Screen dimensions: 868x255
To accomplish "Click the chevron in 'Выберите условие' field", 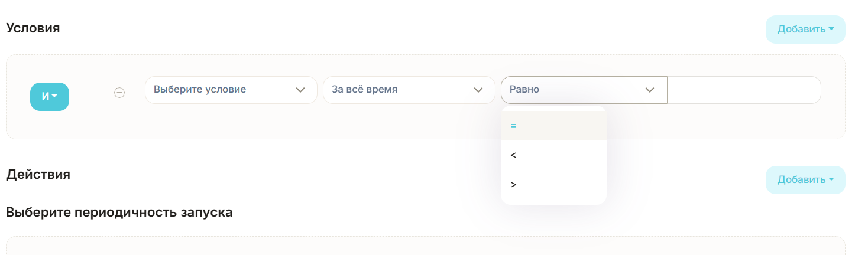I will point(300,90).
